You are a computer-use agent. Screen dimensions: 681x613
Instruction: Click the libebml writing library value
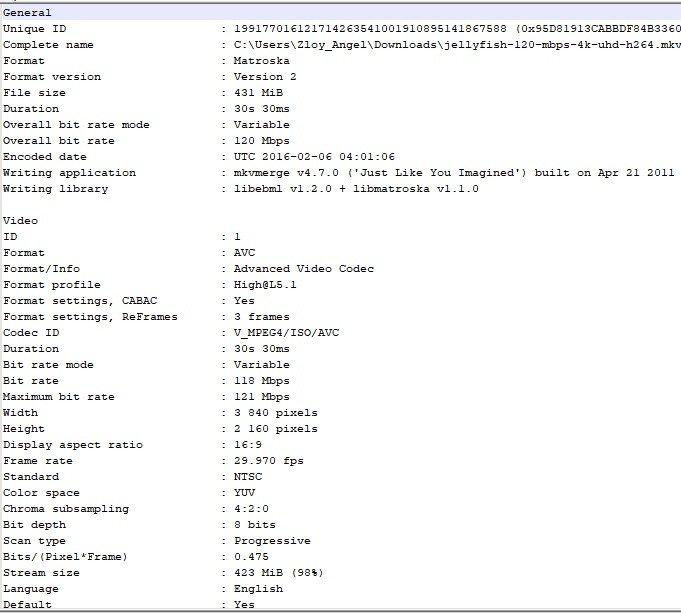[x=356, y=189]
